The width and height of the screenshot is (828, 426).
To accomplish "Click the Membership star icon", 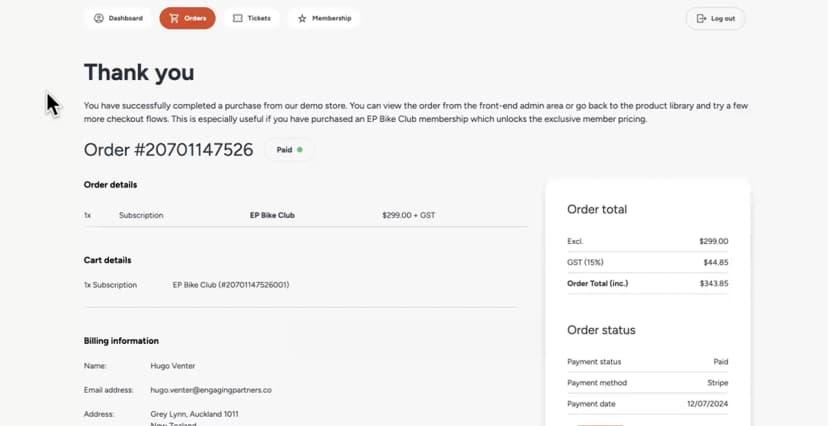I will [x=302, y=18].
